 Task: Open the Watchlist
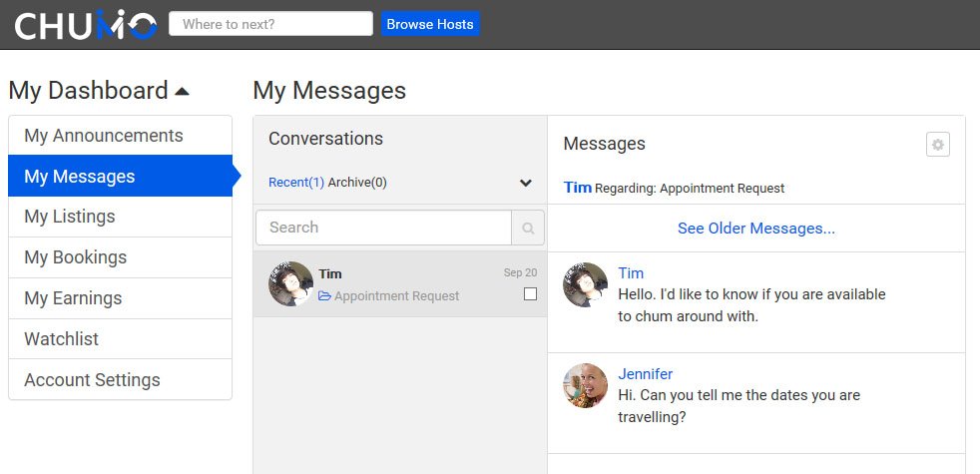click(x=120, y=339)
